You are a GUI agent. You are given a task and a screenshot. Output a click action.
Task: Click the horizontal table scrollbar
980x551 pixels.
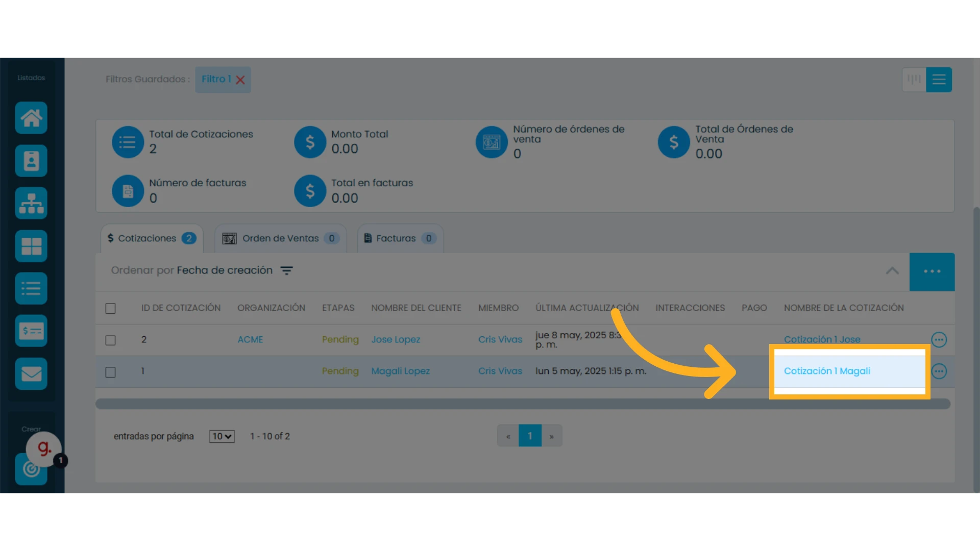click(x=523, y=404)
